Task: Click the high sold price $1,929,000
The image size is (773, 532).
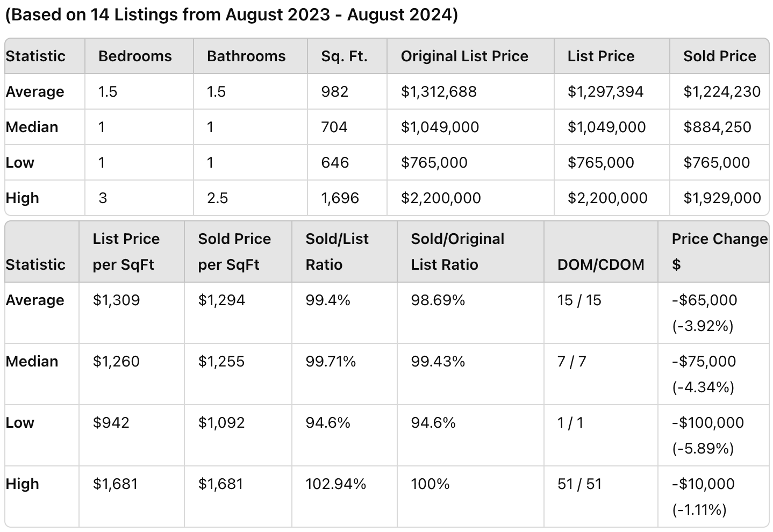Action: [722, 198]
